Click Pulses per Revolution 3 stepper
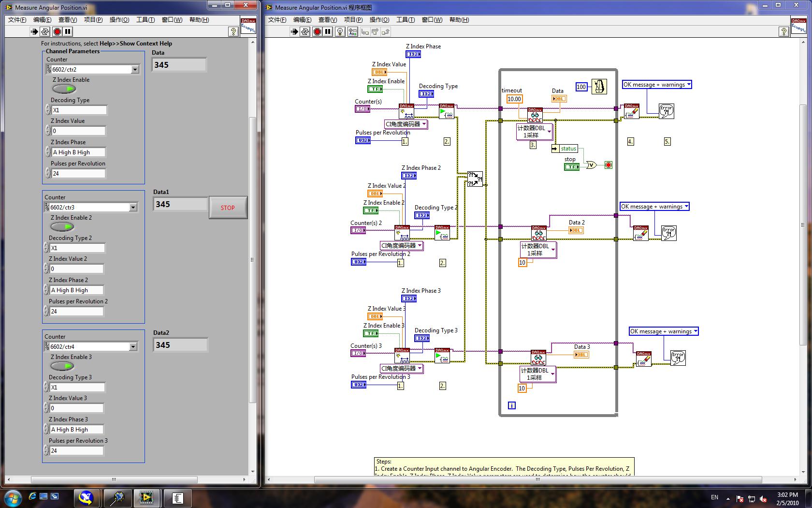 point(46,451)
